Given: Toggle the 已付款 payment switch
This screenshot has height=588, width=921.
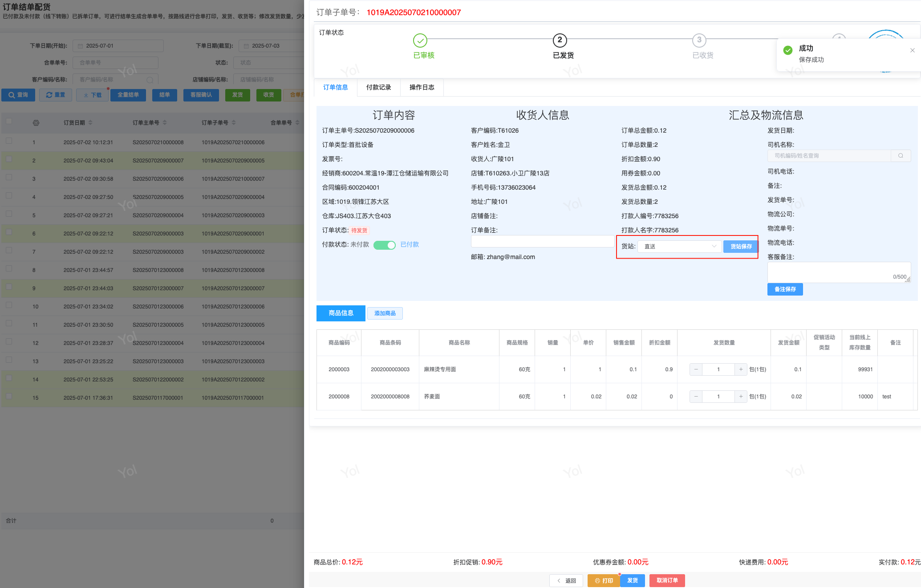Looking at the screenshot, I should click(x=385, y=245).
